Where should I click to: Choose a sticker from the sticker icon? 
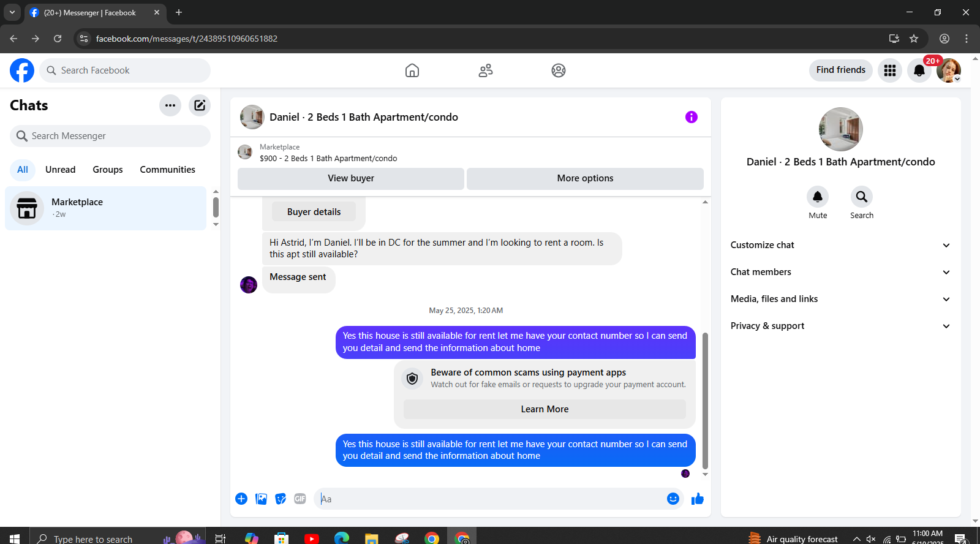pos(281,499)
